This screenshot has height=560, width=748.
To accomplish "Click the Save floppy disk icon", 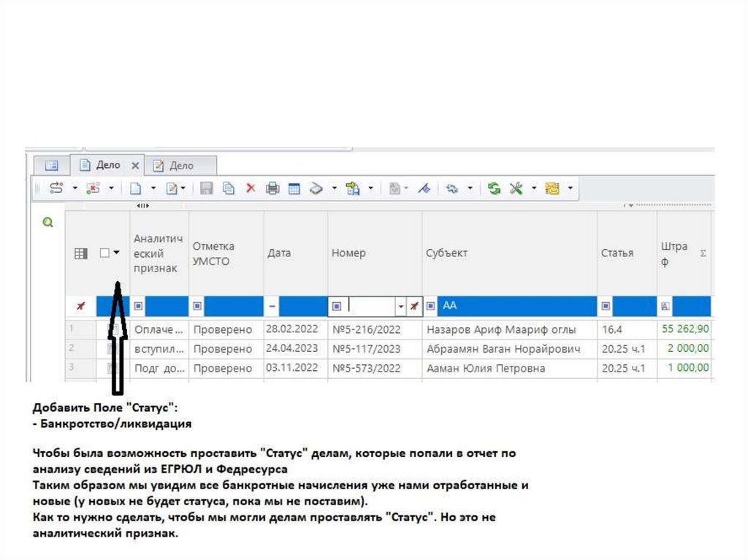I will pos(207,188).
